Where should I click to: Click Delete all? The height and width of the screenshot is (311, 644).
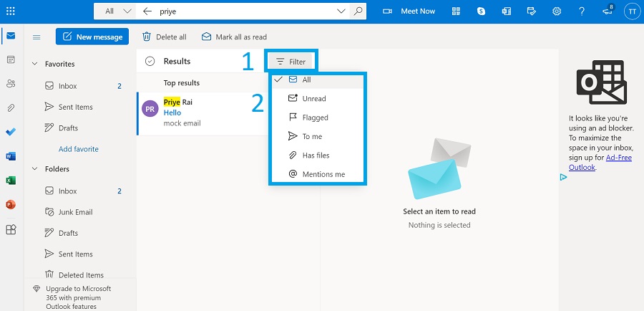165,37
